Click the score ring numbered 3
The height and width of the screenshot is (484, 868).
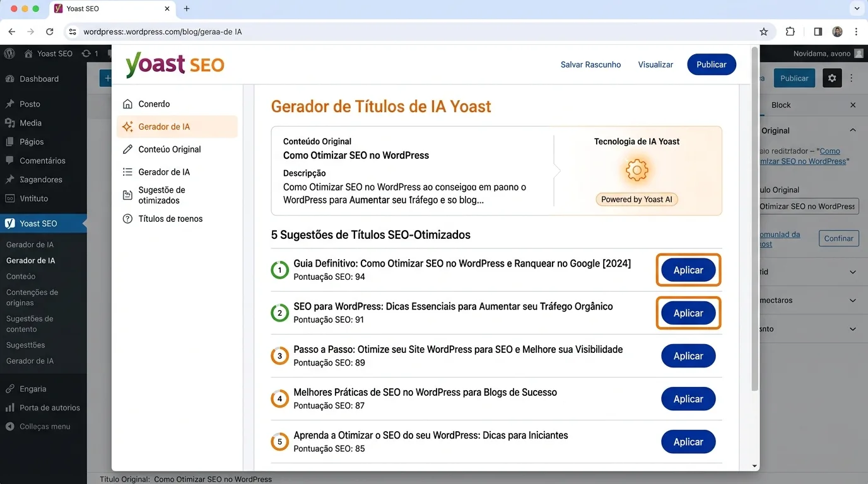(x=280, y=356)
